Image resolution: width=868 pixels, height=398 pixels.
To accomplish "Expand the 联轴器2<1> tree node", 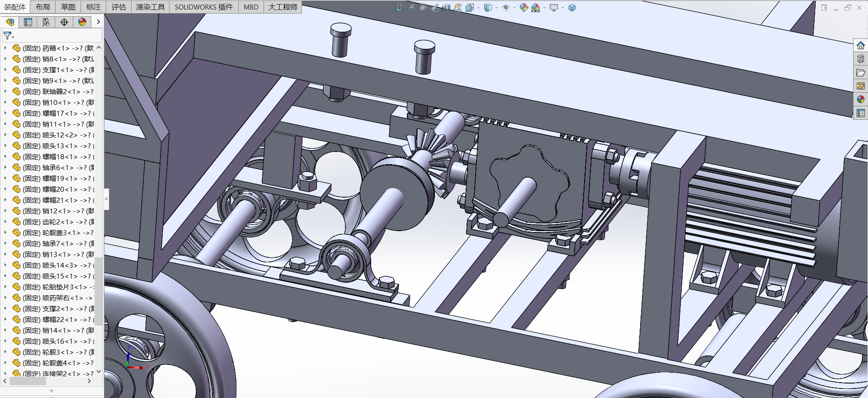I will 5,91.
